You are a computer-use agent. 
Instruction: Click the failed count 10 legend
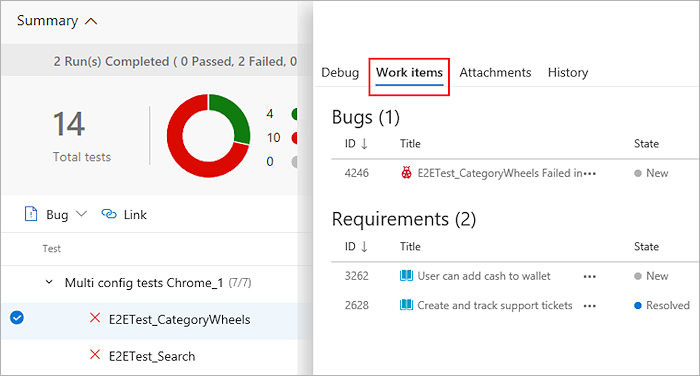[274, 138]
